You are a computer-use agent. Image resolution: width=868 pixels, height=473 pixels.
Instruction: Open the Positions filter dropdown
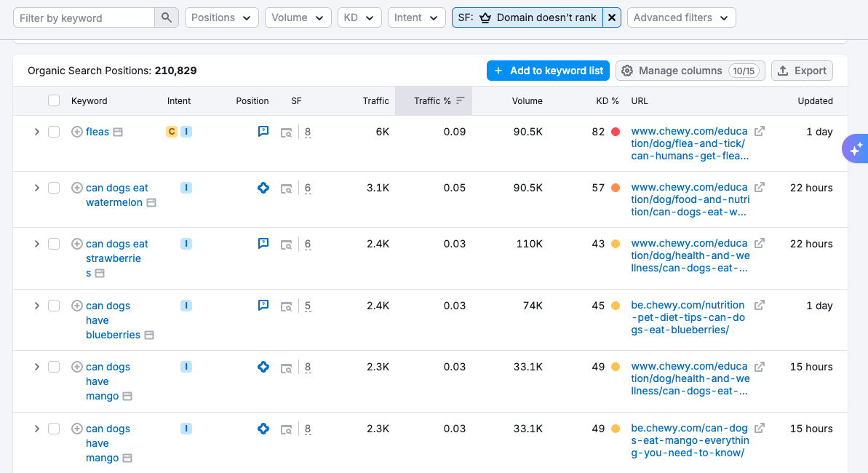(221, 17)
